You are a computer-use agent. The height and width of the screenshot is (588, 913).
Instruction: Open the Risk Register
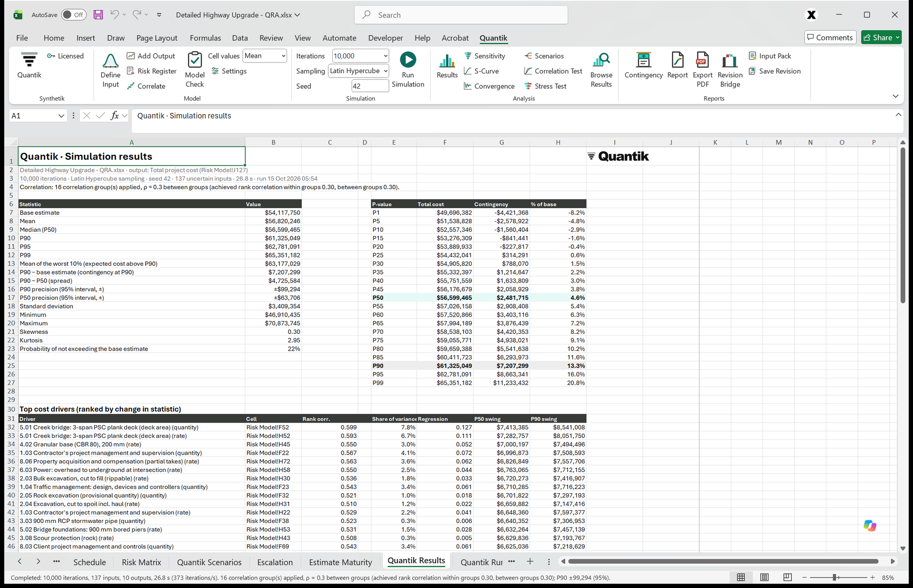(151, 71)
